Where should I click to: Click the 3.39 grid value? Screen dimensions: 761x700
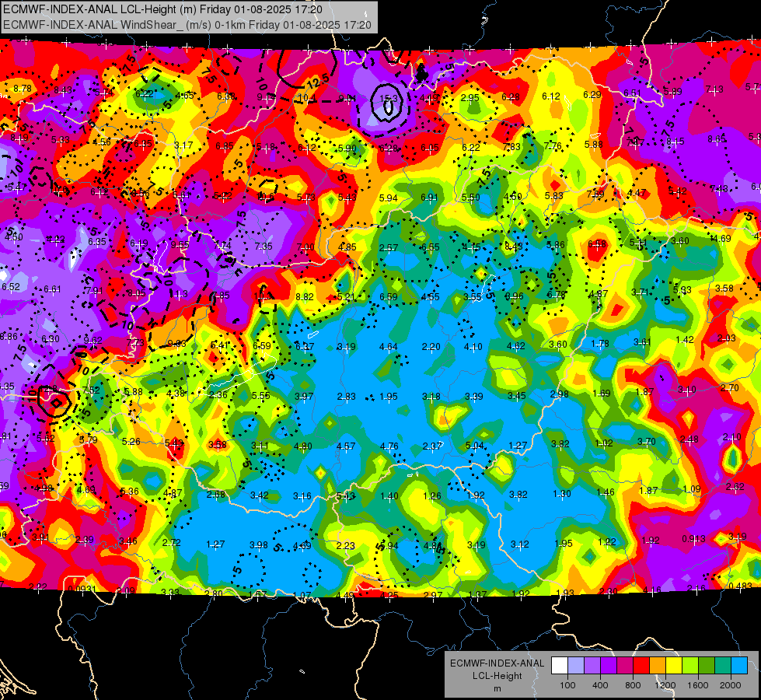[473, 397]
